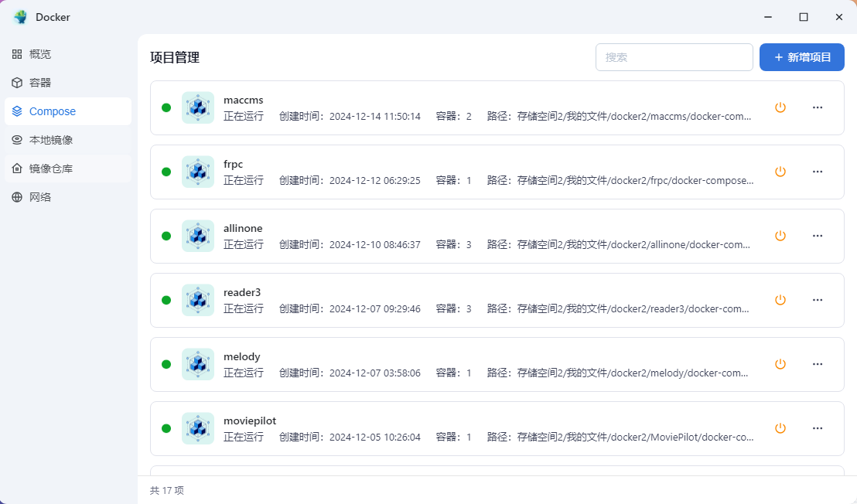Click the allinone project icon

[198, 236]
